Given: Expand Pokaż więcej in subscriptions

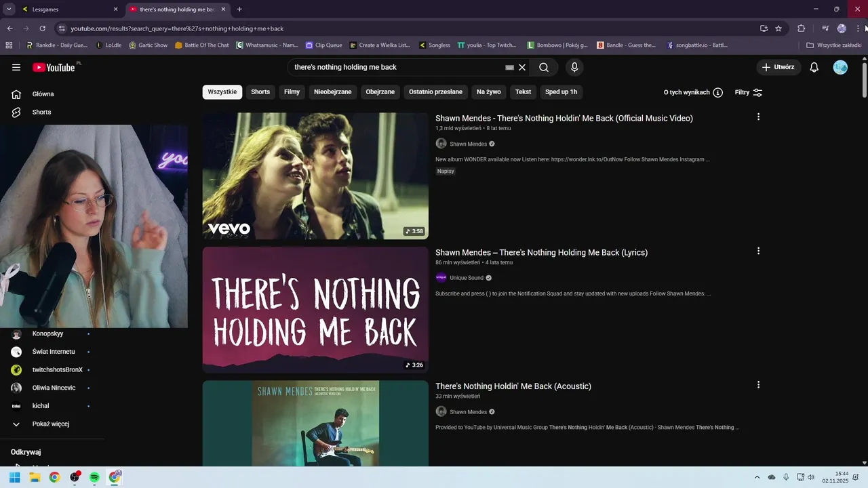Looking at the screenshot, I should tap(52, 424).
